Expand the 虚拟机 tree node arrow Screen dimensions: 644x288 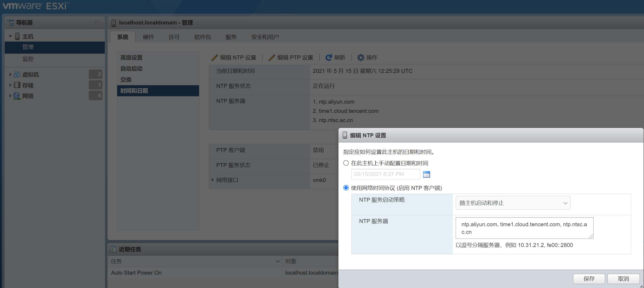pos(10,74)
